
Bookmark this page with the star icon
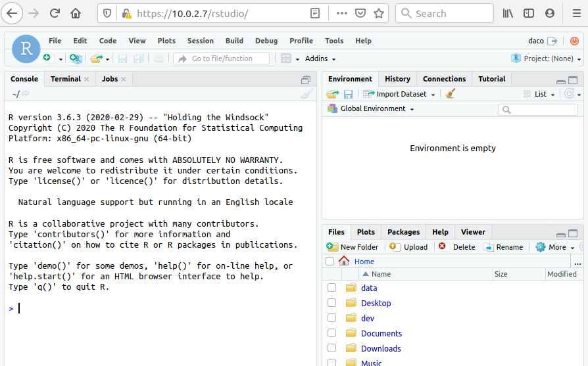pos(379,14)
